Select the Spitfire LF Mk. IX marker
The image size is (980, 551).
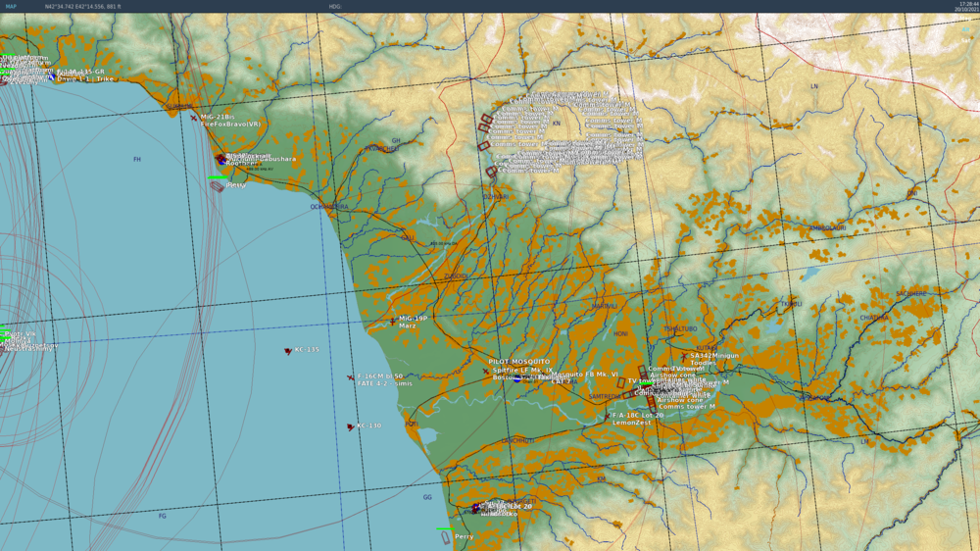pyautogui.click(x=486, y=372)
